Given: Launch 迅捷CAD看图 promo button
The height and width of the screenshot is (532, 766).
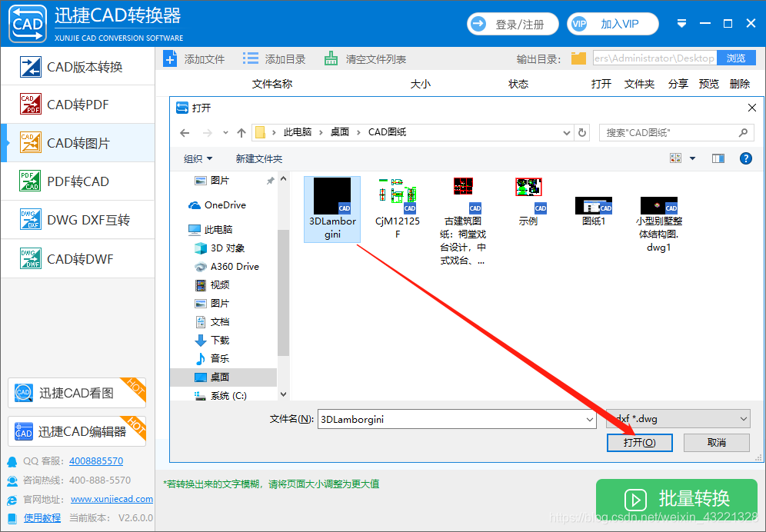Looking at the screenshot, I should 77,393.
